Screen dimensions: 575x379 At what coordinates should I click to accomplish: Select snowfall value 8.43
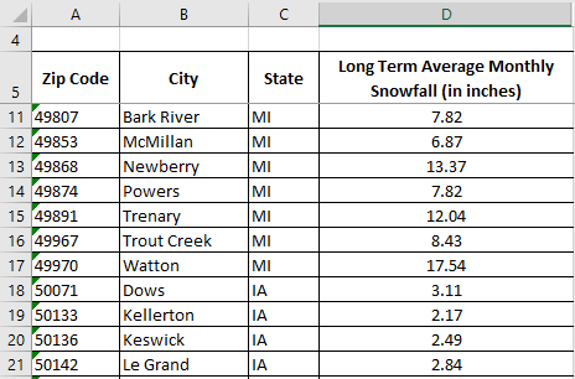pyautogui.click(x=446, y=240)
